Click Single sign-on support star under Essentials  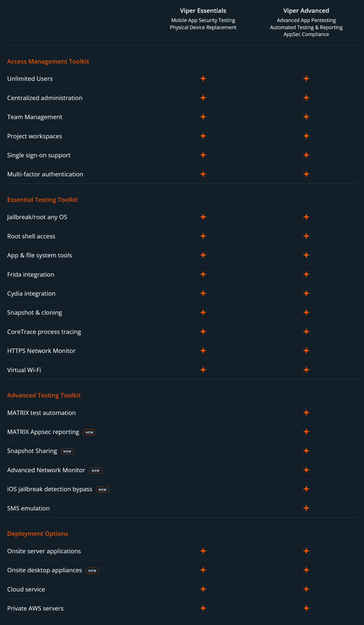(203, 155)
